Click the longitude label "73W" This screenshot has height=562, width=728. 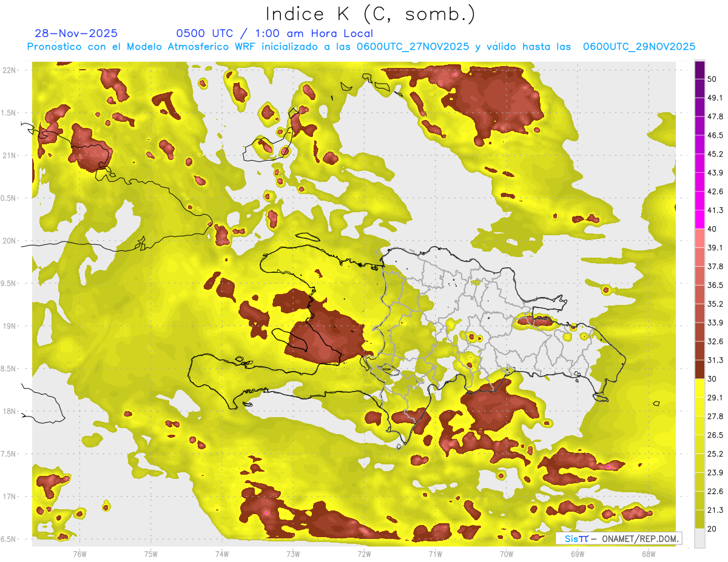(293, 554)
